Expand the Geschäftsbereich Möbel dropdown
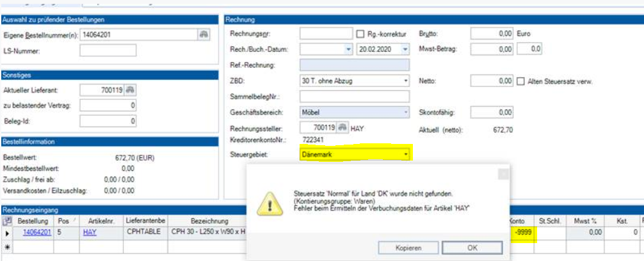 405,113
